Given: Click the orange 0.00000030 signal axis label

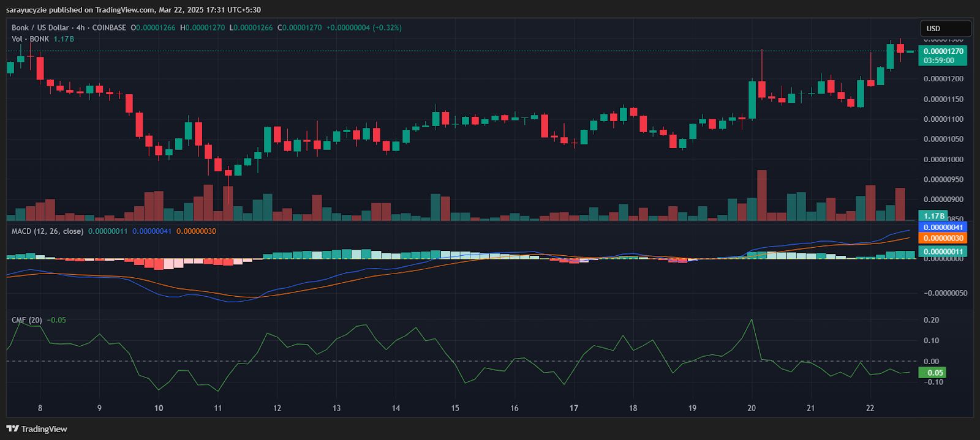Looking at the screenshot, I should click(x=943, y=238).
